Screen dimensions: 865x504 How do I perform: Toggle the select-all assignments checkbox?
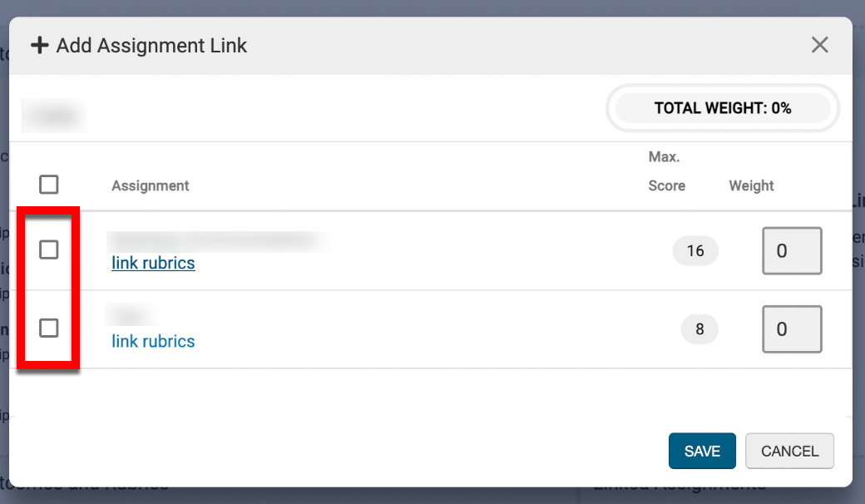click(x=49, y=184)
